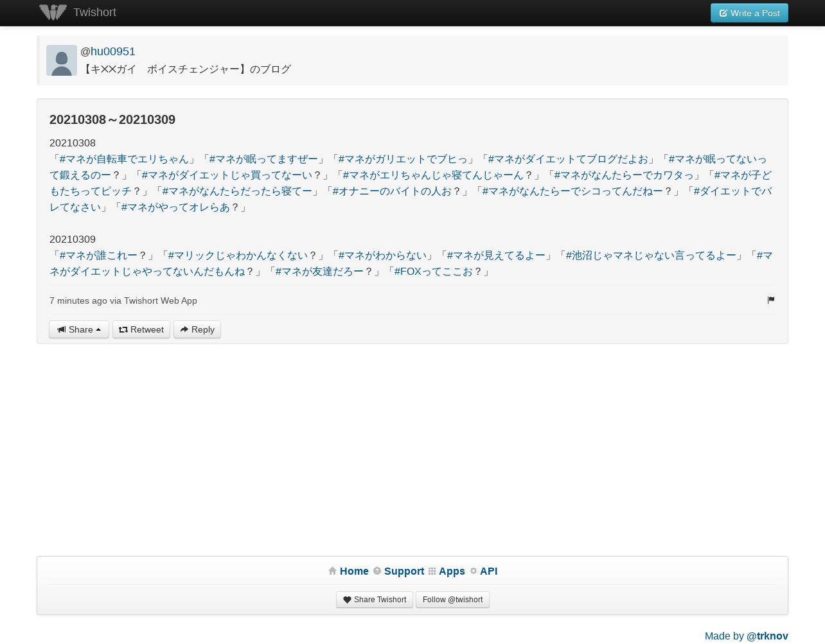
Task: Flag this post using the flag icon
Action: [771, 300]
